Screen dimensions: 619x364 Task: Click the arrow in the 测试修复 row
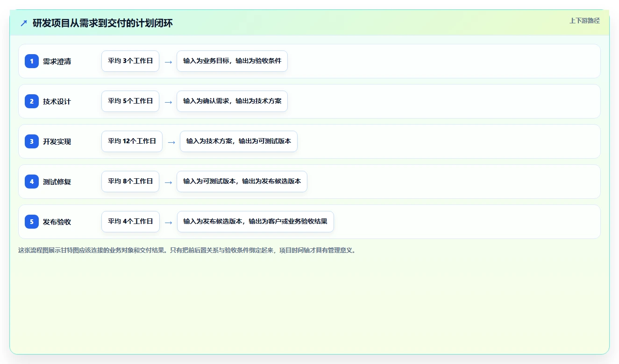point(168,182)
